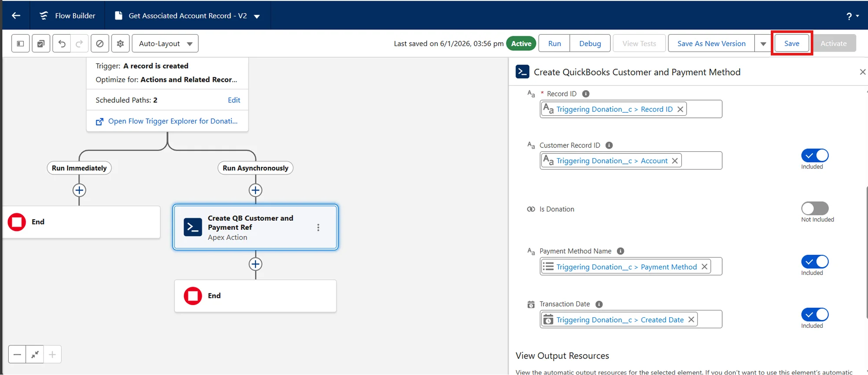Screen dimensions: 868x375
Task: Click the Run button
Action: (554, 43)
